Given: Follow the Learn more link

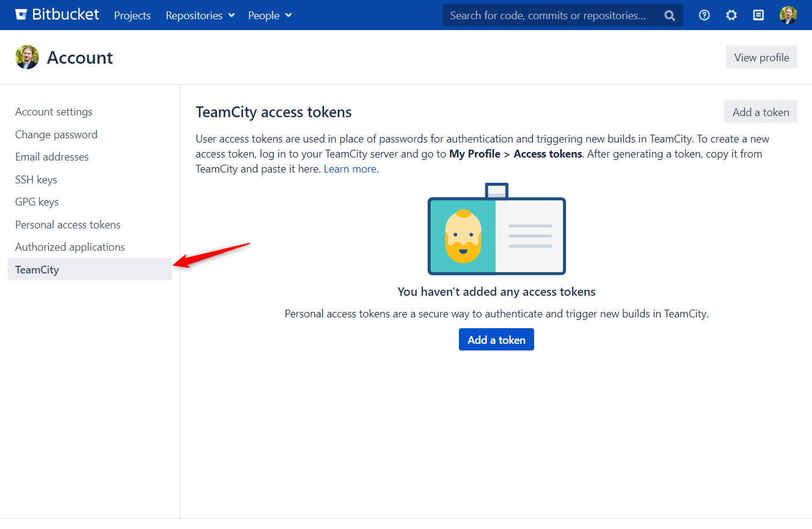Looking at the screenshot, I should pos(350,169).
